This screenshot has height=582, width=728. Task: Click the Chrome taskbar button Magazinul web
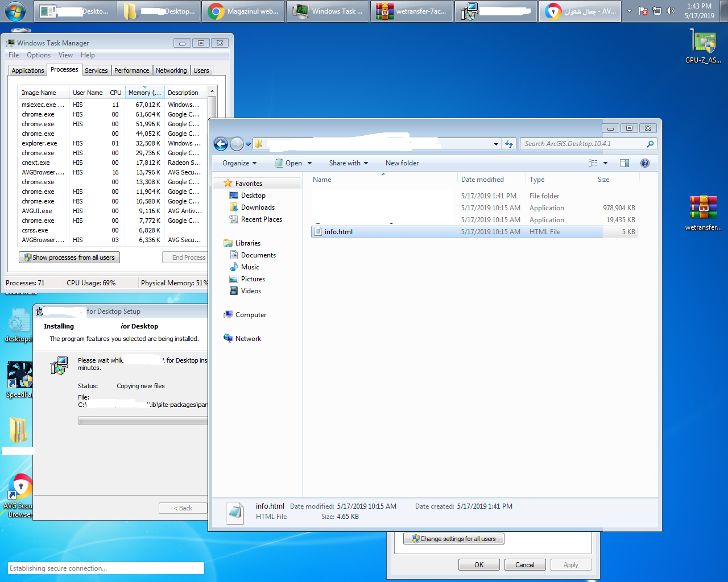(x=243, y=11)
